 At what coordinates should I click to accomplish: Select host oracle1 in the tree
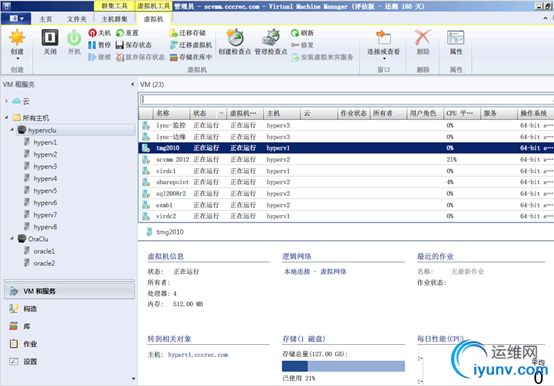click(x=44, y=251)
